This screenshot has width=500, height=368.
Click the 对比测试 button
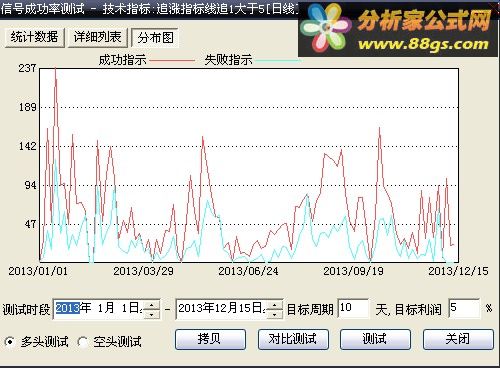[293, 339]
